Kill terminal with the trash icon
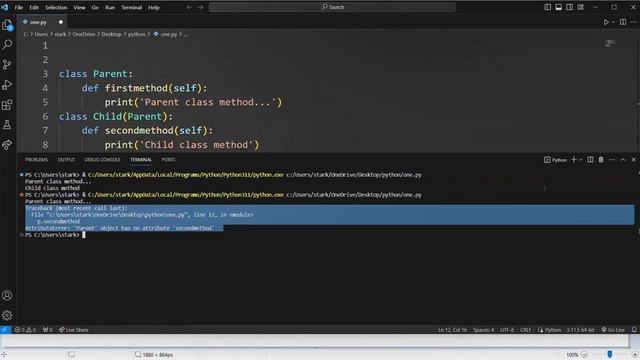 click(x=601, y=160)
